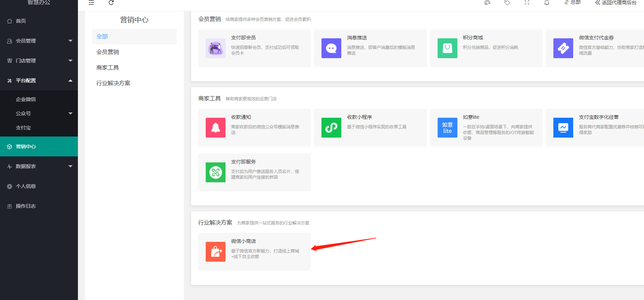Expand the 门店管理 sidebar arrow

pos(70,61)
